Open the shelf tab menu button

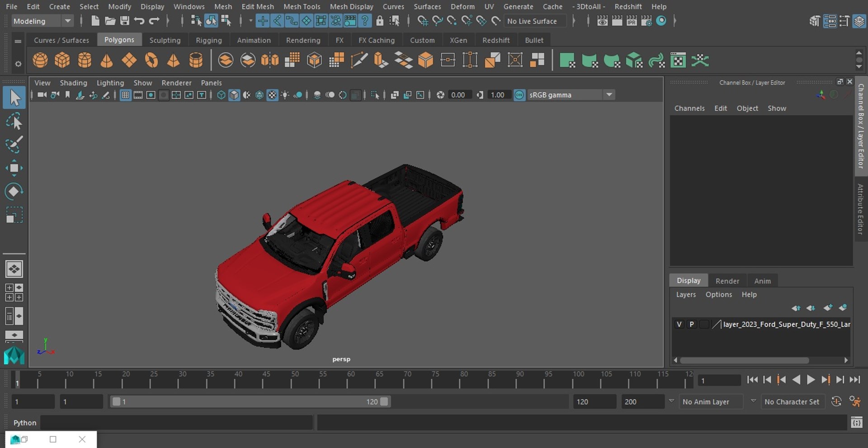[x=18, y=41]
